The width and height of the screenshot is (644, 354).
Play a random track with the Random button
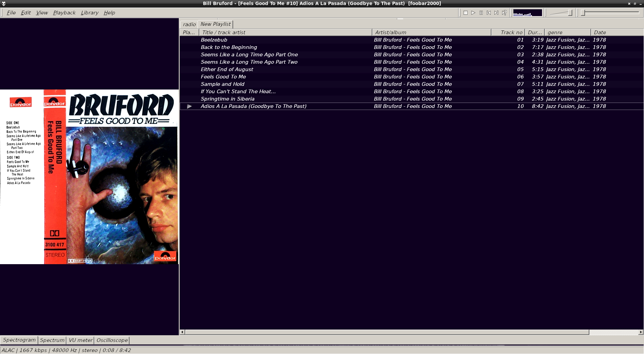click(x=504, y=13)
